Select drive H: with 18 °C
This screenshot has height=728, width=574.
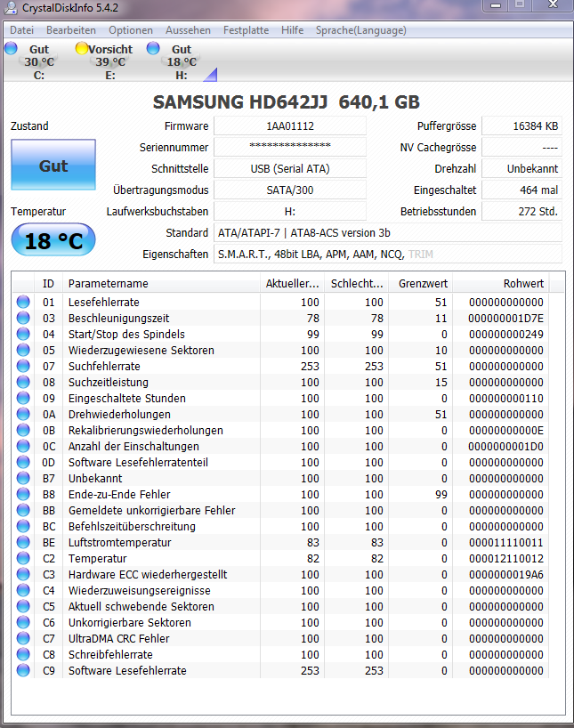[x=182, y=61]
